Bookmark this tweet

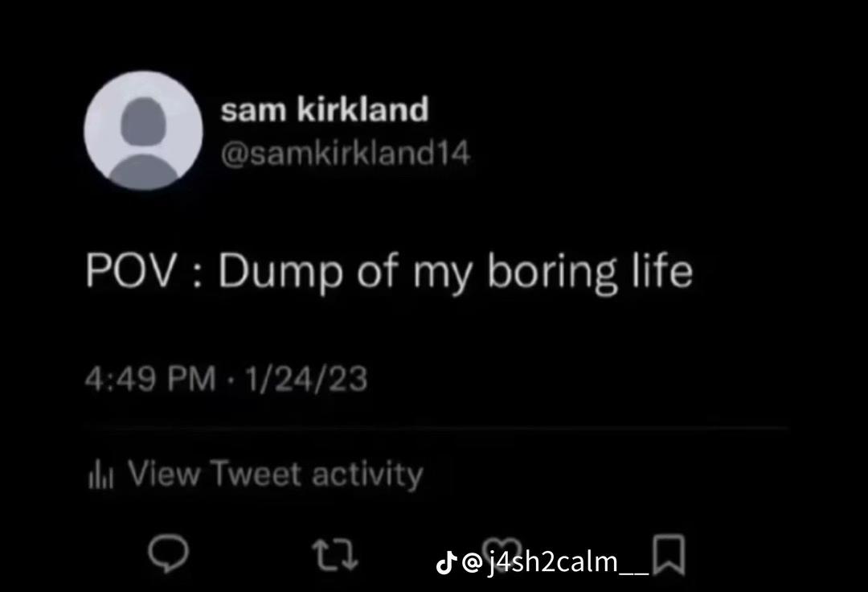tap(669, 555)
